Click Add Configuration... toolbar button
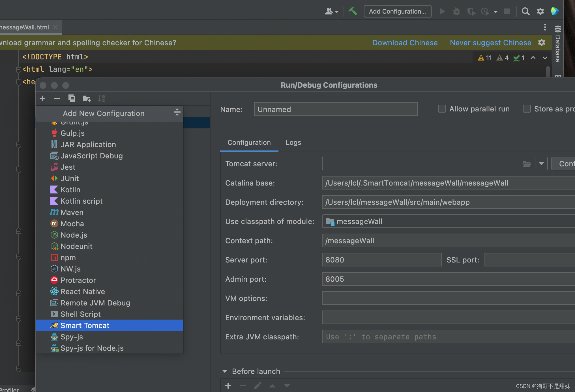This screenshot has width=575, height=392. coord(398,11)
